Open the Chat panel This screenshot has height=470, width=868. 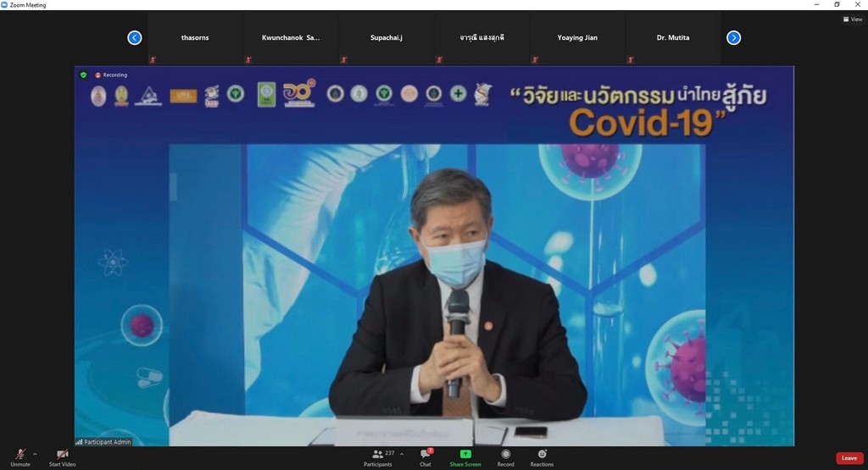426,458
